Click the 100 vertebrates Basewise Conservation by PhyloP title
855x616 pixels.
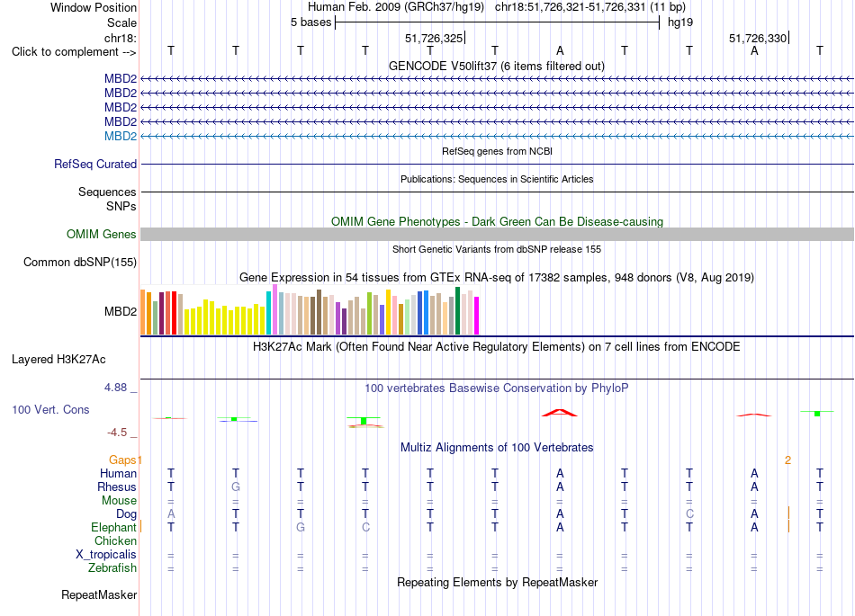click(496, 388)
